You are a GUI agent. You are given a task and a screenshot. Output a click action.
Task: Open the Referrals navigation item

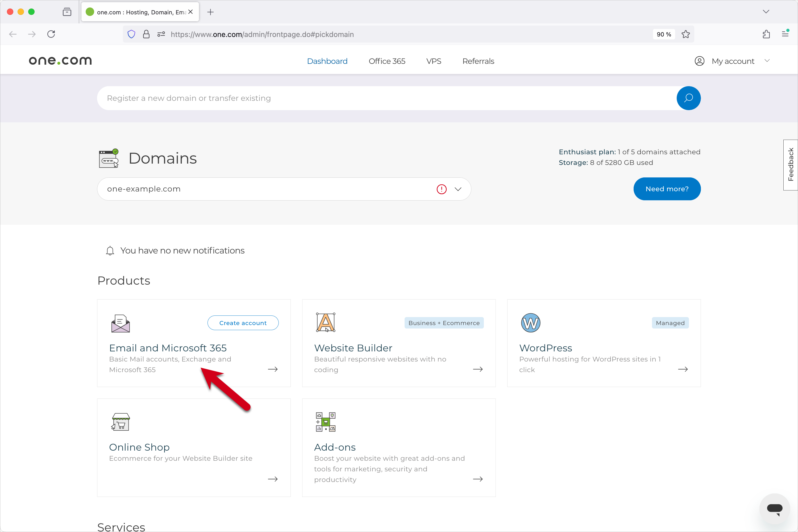click(x=478, y=61)
